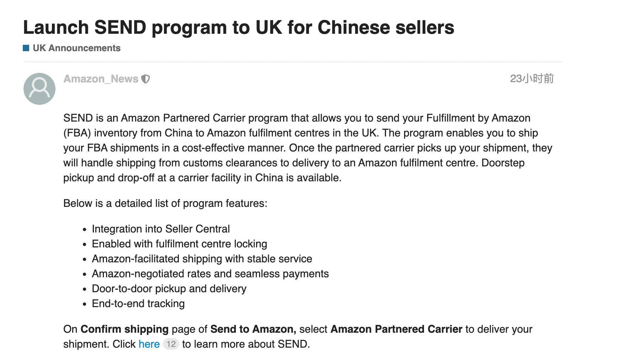Click "Amazon-facilitated shipping with stable service" item

tap(202, 259)
